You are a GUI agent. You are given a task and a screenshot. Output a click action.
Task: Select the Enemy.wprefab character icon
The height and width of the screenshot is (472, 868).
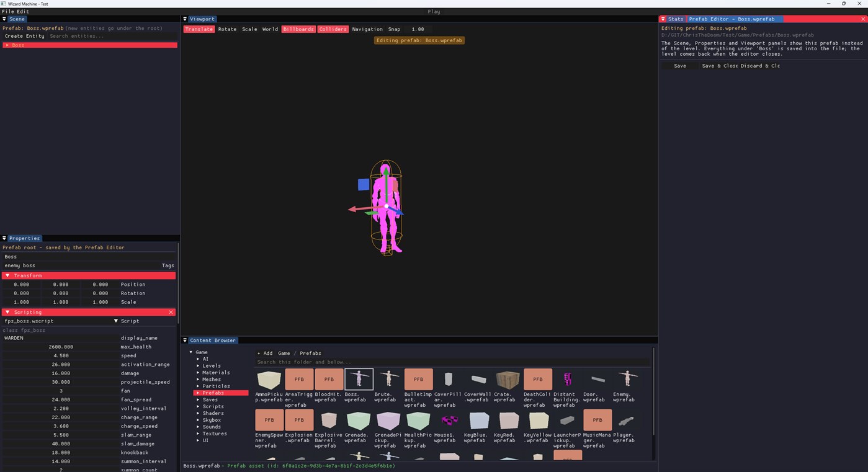[627, 379]
